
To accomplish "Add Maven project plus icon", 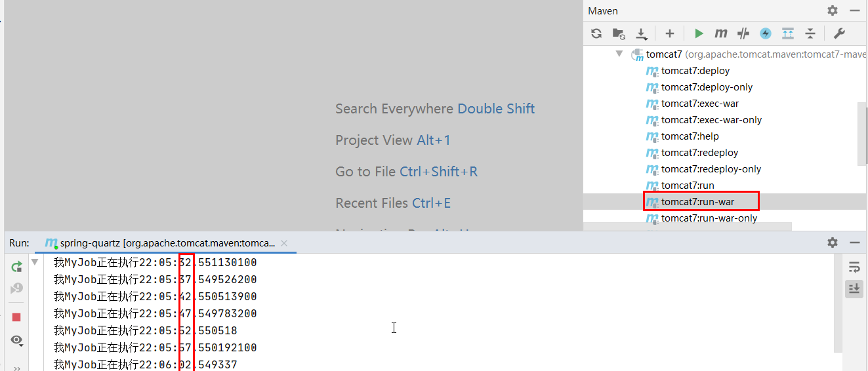I will click(x=670, y=33).
